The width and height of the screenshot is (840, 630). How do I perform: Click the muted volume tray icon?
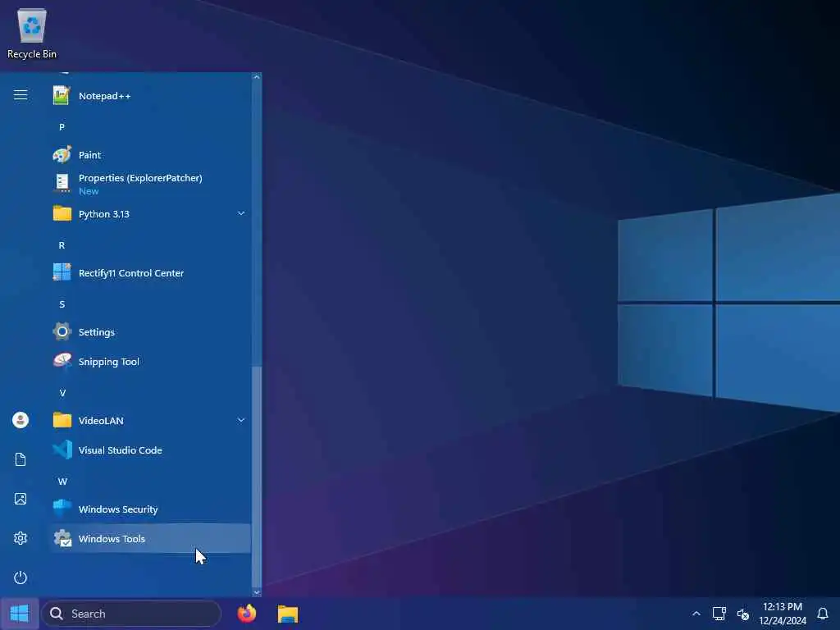(x=742, y=614)
